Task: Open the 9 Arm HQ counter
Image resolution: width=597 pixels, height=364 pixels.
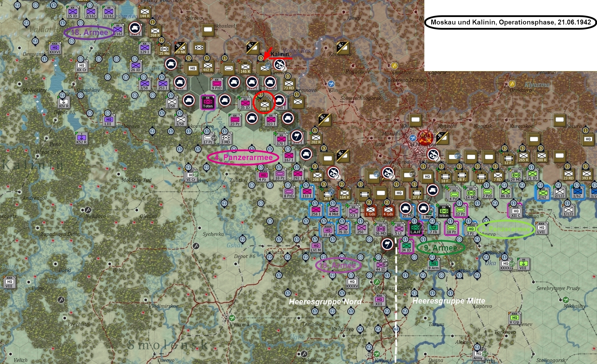Action: point(433,264)
